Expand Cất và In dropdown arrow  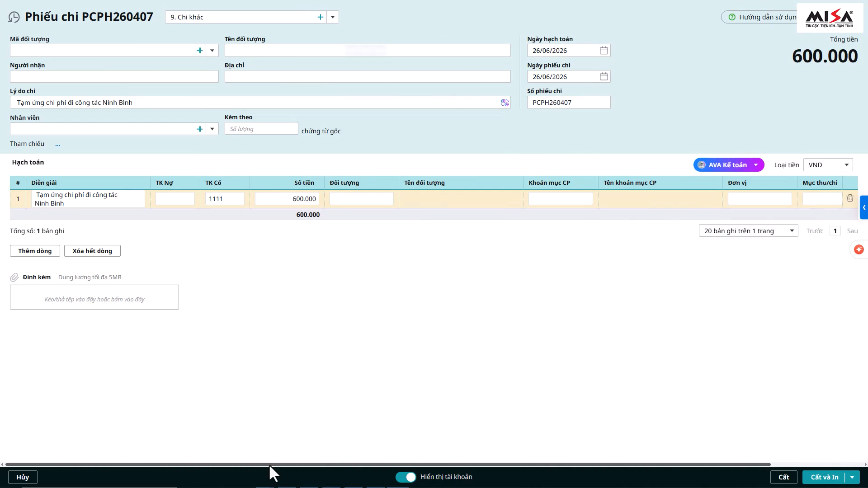tap(852, 477)
